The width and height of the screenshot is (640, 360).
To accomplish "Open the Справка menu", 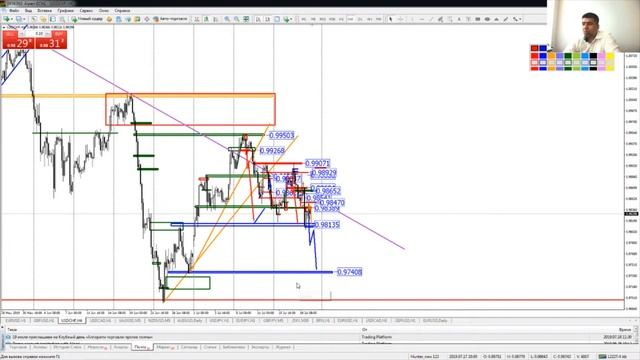I will pos(122,10).
